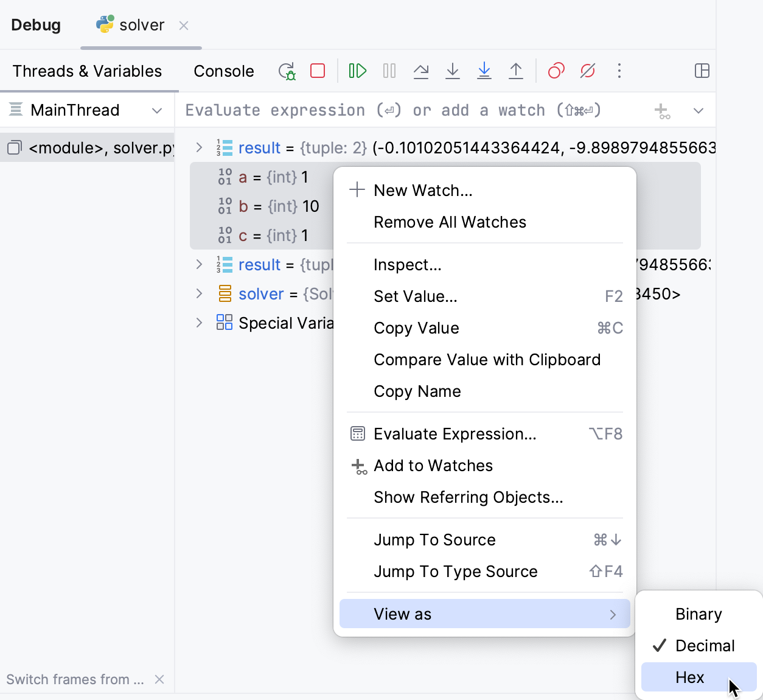Screen dimensions: 763x700
Task: Stop the debug session
Action: click(x=317, y=71)
